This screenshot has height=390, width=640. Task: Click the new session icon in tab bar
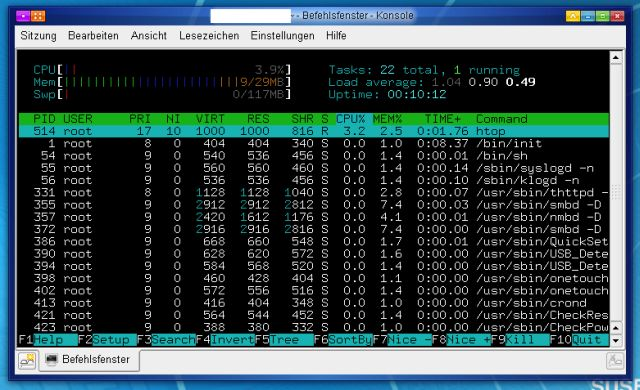point(27,360)
